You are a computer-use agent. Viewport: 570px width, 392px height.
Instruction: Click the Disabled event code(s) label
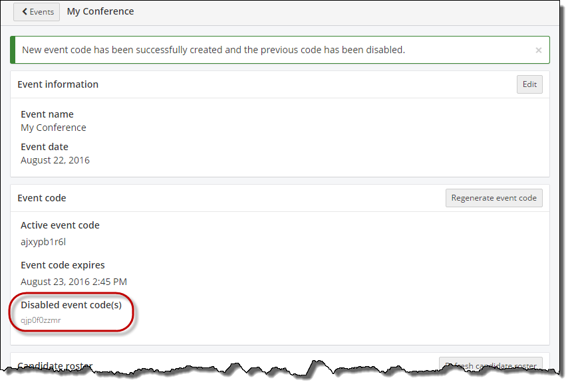(x=71, y=305)
